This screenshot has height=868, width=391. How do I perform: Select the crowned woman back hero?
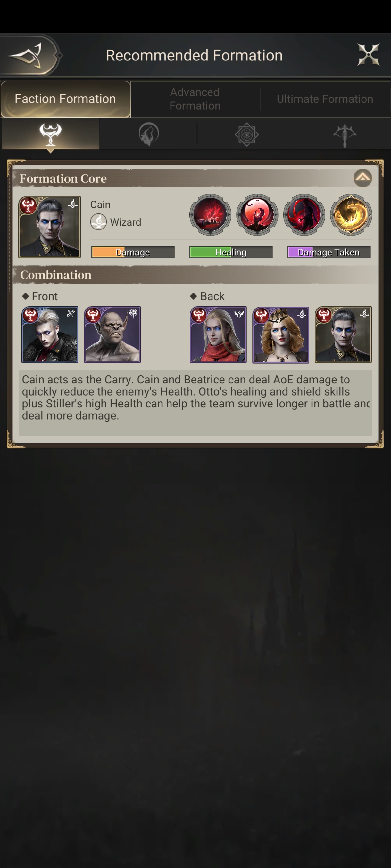pos(281,334)
